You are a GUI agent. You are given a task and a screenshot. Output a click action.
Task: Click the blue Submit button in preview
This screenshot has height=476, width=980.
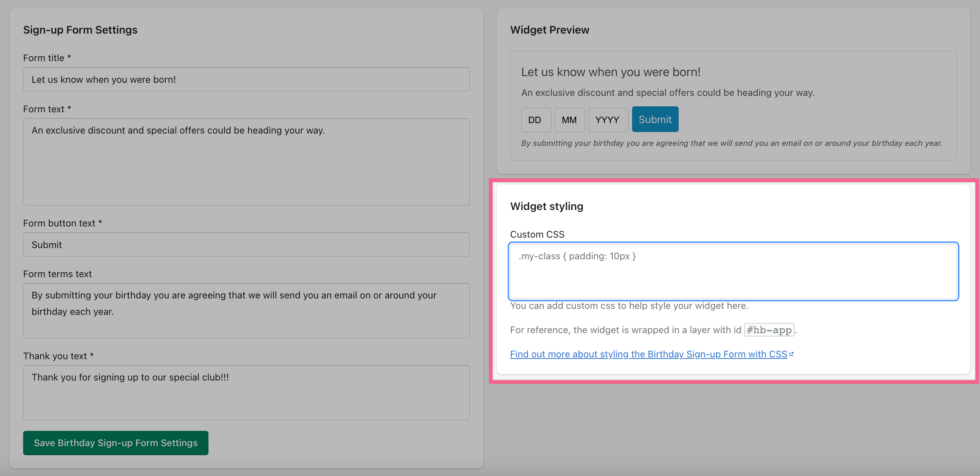[655, 119]
